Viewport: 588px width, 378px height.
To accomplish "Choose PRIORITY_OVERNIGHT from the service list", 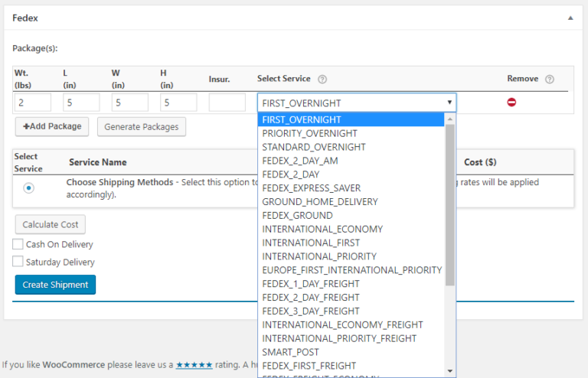I will [351, 133].
